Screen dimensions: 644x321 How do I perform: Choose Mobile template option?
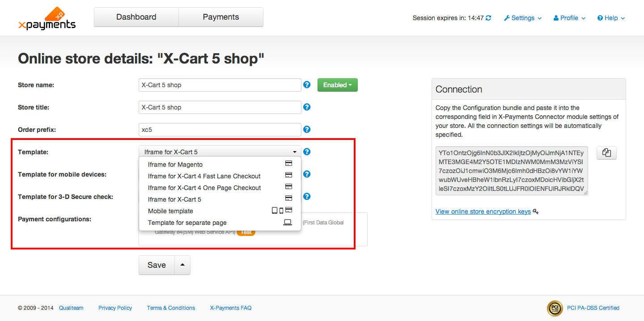(220, 211)
